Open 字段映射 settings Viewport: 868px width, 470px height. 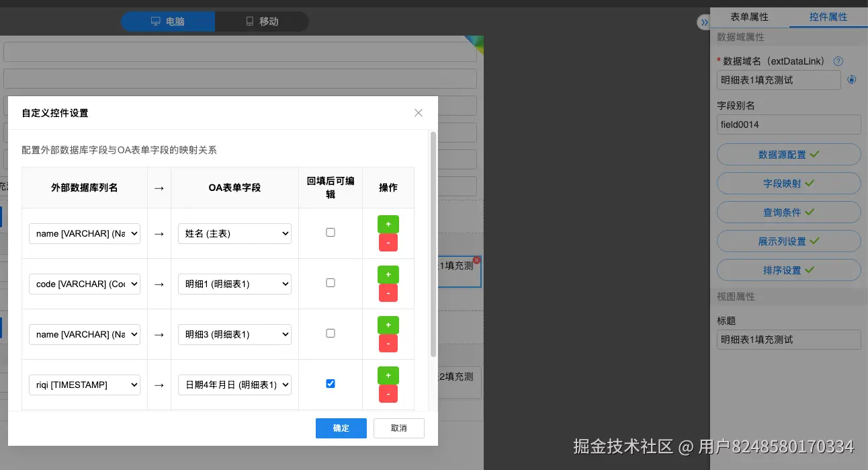click(x=789, y=184)
